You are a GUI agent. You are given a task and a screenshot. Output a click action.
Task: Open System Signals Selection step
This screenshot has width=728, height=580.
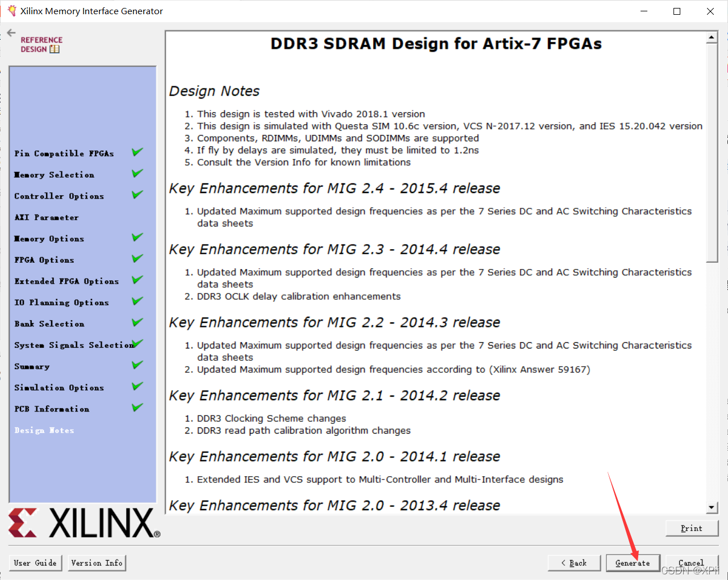pos(74,345)
